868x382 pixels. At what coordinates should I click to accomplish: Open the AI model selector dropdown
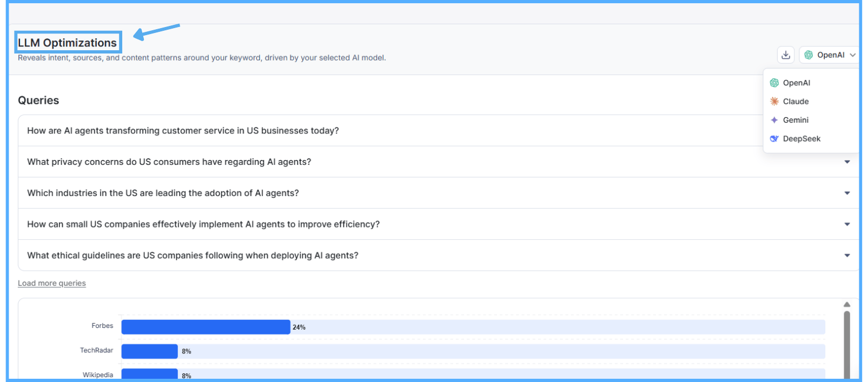[x=830, y=55]
